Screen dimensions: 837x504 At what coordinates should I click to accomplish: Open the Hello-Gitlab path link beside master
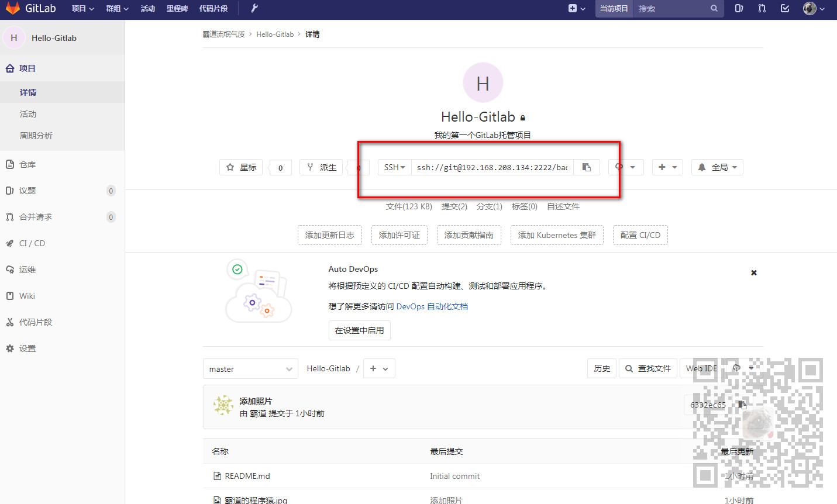[x=328, y=368]
